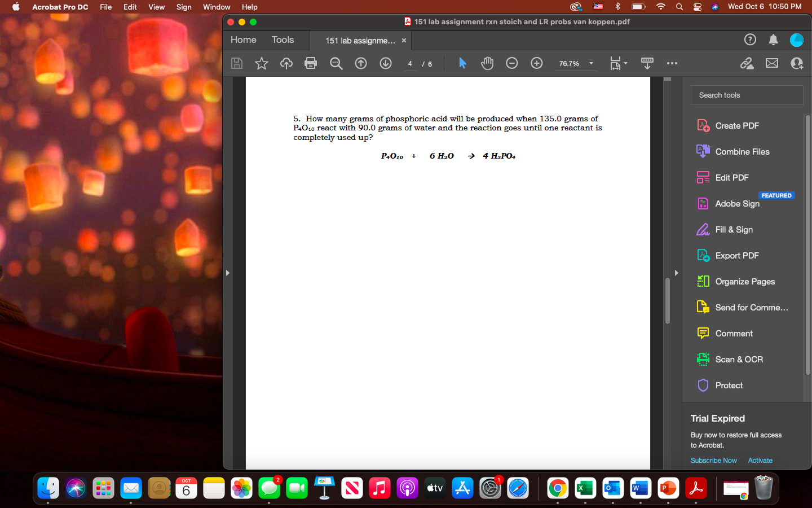The image size is (812, 508).
Task: Open the Window menu
Action: 217,7
